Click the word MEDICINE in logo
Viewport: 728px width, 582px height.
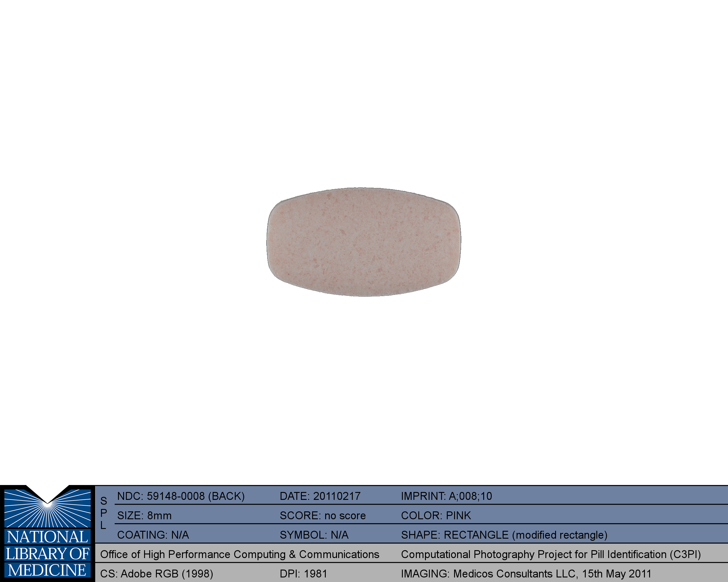click(47, 570)
